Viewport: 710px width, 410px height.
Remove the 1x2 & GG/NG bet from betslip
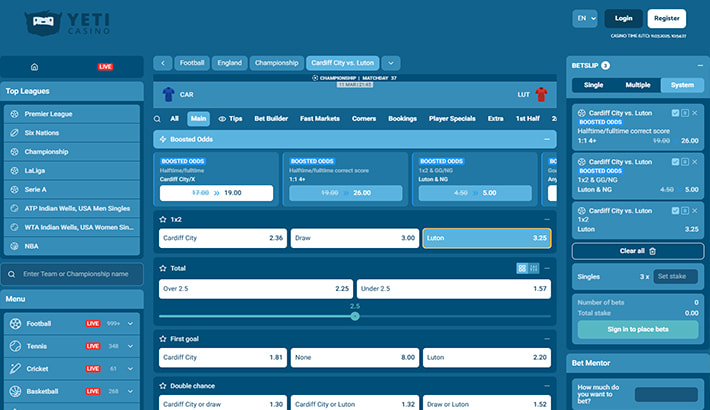pyautogui.click(x=695, y=162)
